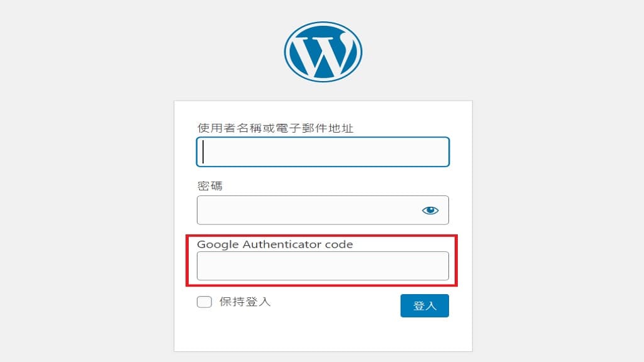The image size is (644, 362).
Task: Submit the login form with 登入
Action: tap(425, 306)
